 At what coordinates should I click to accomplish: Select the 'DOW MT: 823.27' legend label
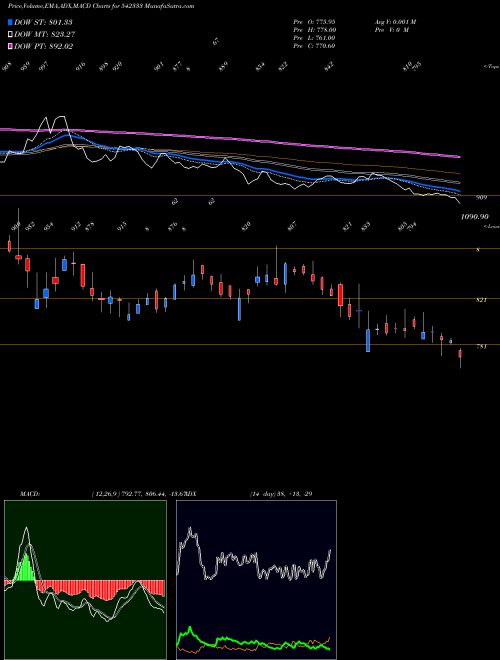45,34
